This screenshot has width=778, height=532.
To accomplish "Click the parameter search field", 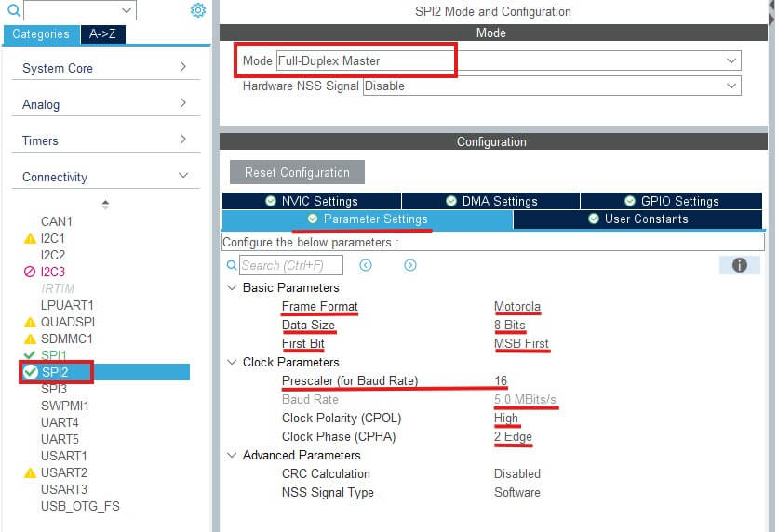I will (x=290, y=265).
